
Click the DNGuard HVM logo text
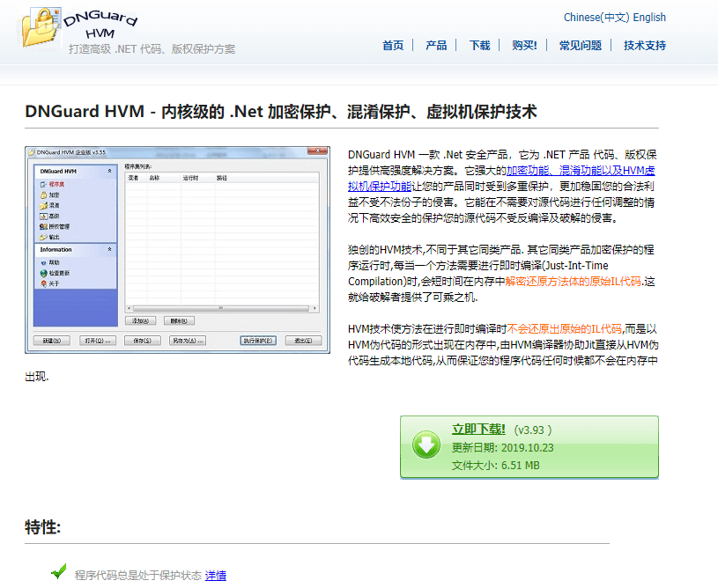(x=100, y=25)
